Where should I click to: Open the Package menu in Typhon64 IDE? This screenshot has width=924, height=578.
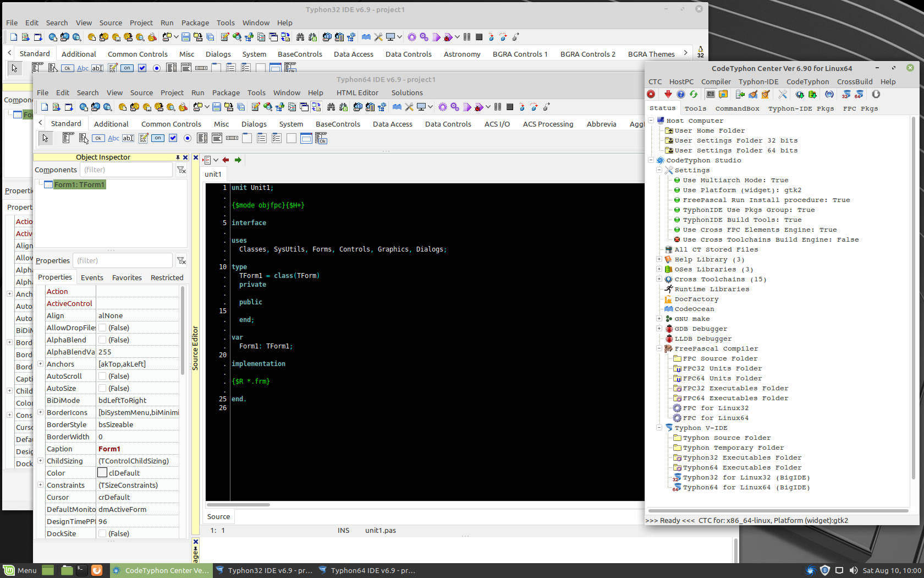[x=226, y=92]
